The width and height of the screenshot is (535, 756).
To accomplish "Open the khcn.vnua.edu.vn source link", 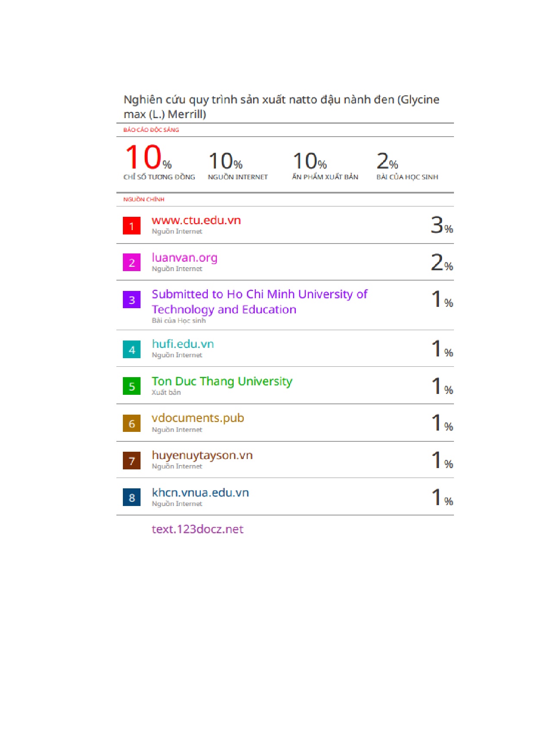I will (x=200, y=493).
